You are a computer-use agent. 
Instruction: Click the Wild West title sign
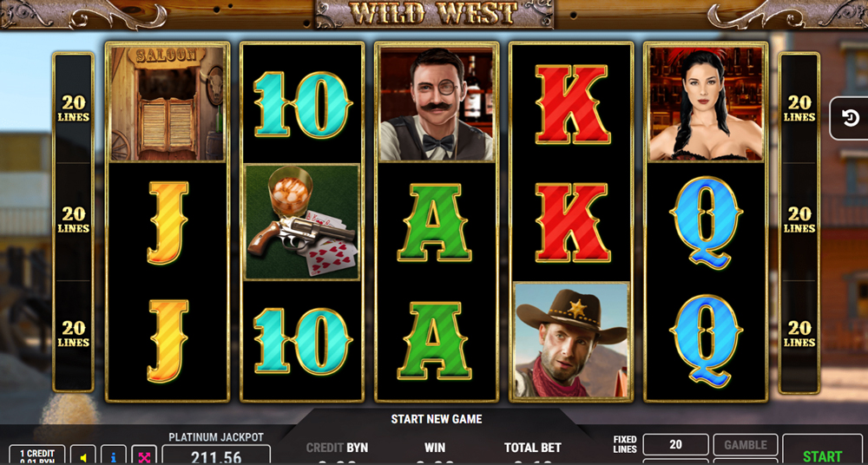pos(435,14)
